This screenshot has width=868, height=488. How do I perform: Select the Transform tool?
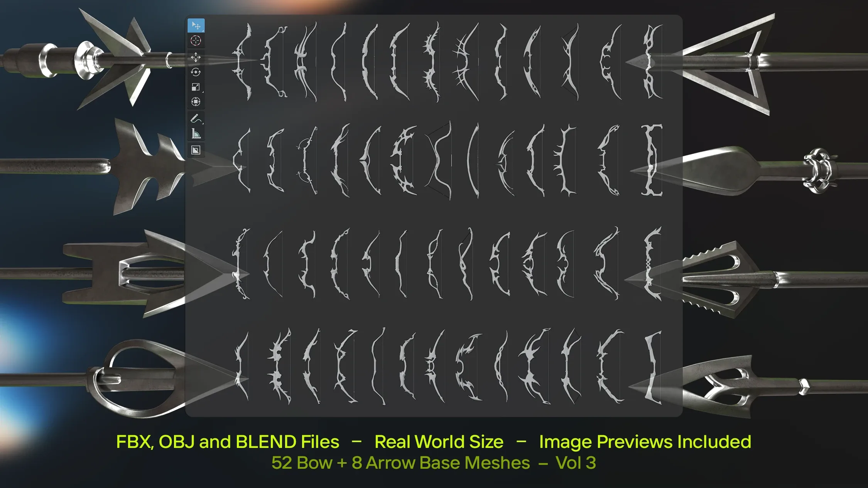click(x=196, y=102)
